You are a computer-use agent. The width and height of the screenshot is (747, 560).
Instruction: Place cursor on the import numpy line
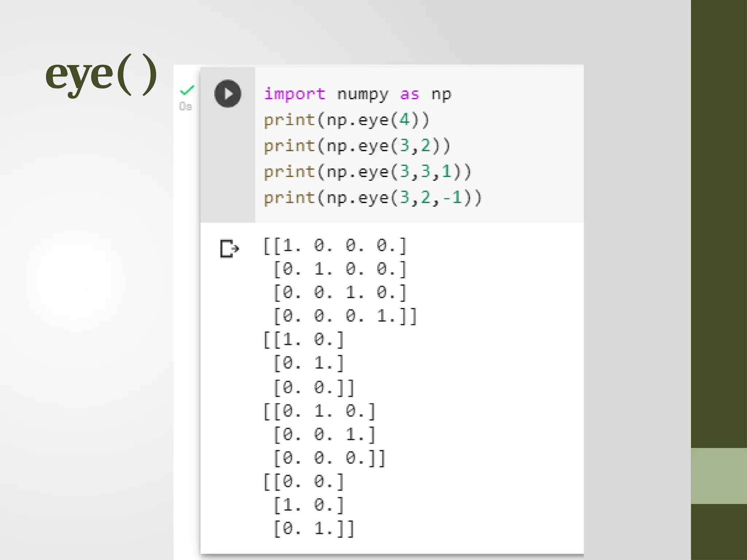click(357, 94)
